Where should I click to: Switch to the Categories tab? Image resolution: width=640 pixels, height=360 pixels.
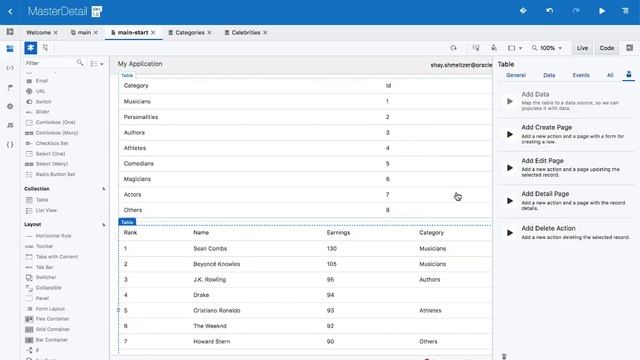(x=190, y=32)
